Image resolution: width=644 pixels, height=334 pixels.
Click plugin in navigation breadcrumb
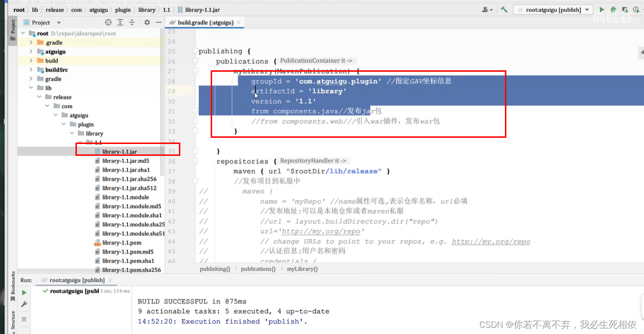122,10
